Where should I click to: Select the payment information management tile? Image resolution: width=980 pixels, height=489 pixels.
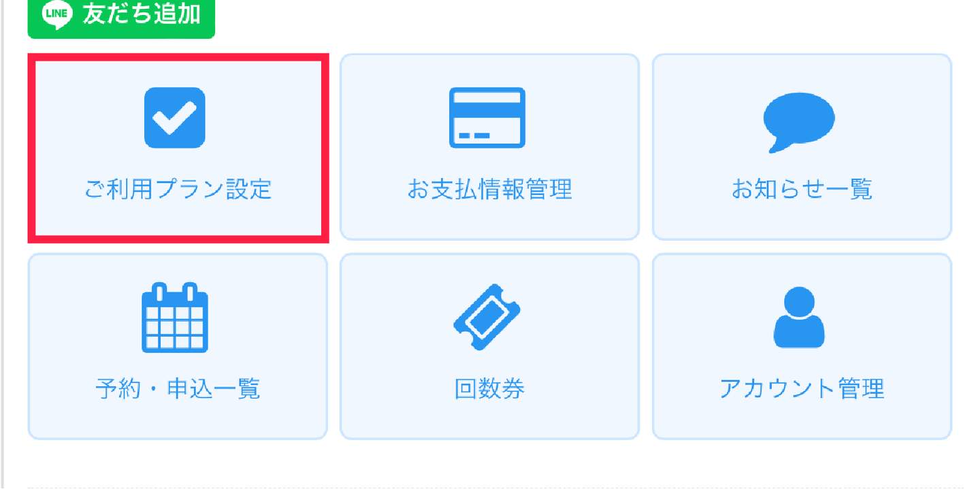click(x=490, y=147)
